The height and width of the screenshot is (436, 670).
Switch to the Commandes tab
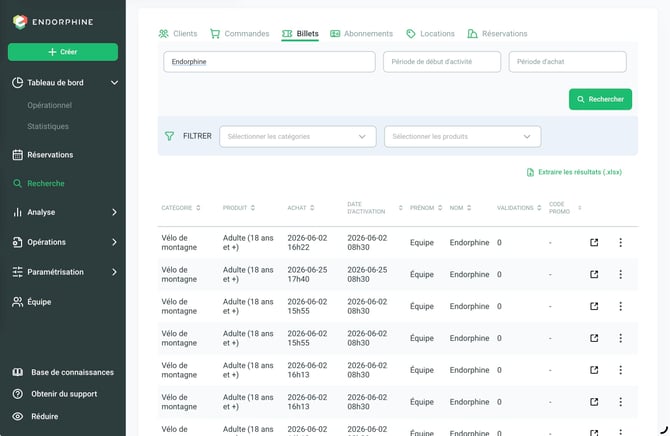240,34
